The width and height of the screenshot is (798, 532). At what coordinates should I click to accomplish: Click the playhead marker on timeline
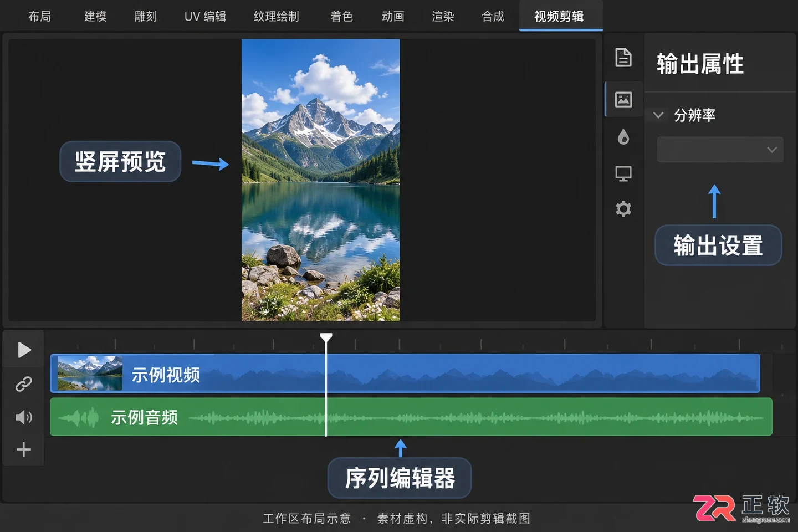[326, 337]
